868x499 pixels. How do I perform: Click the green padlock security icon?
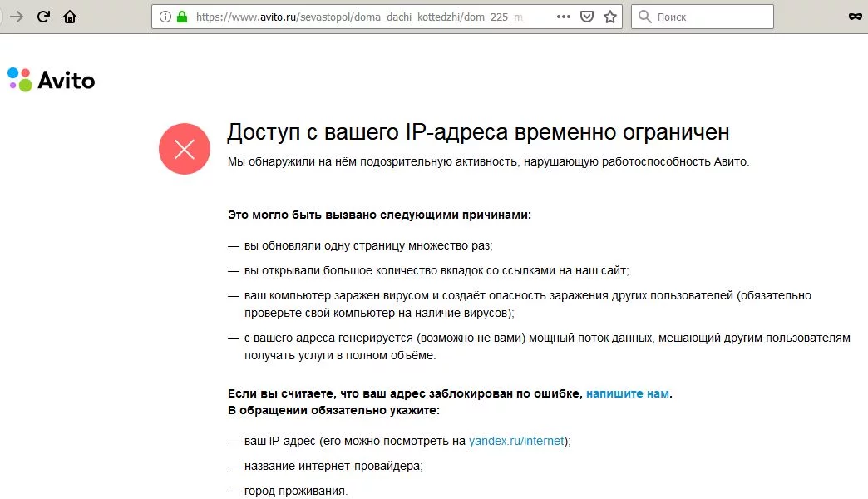point(182,17)
